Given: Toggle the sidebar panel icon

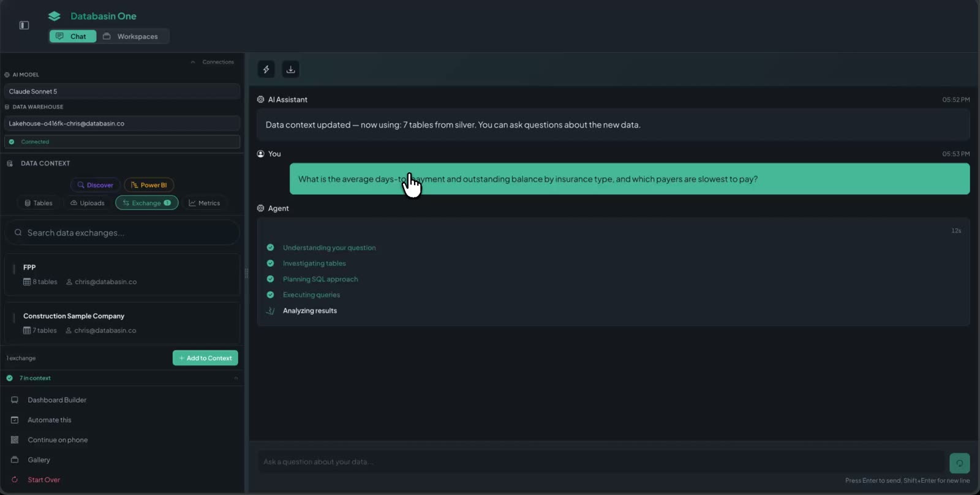Looking at the screenshot, I should 24,25.
